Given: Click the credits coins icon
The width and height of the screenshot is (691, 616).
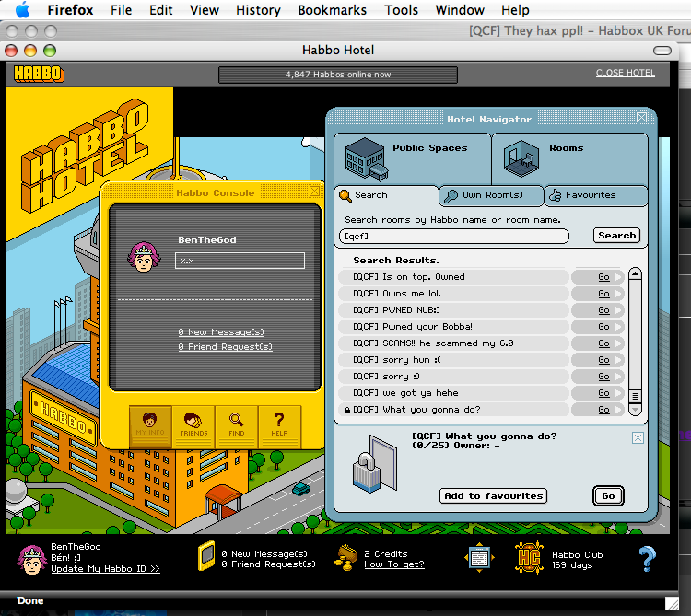Looking at the screenshot, I should coord(347,558).
